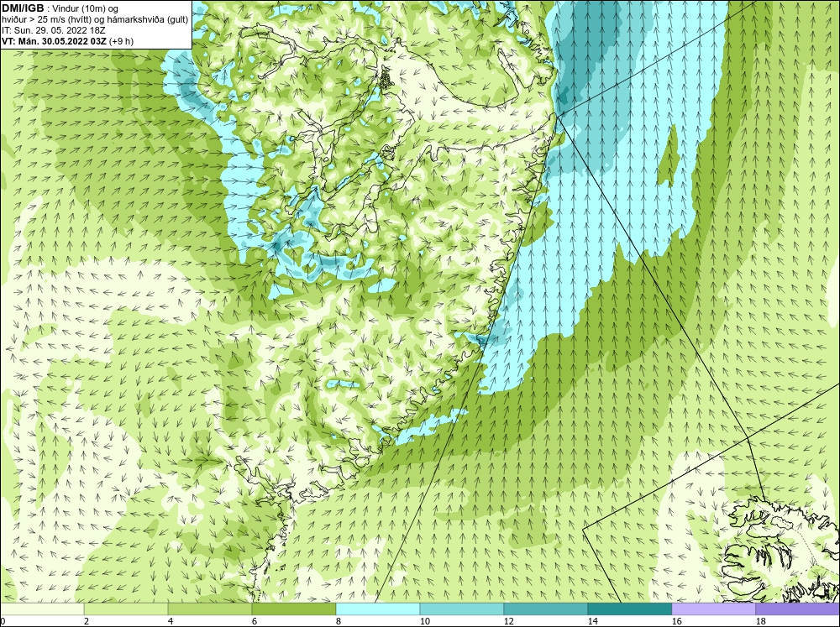Click the scale label '4'
840x627 pixels.
coord(171,621)
